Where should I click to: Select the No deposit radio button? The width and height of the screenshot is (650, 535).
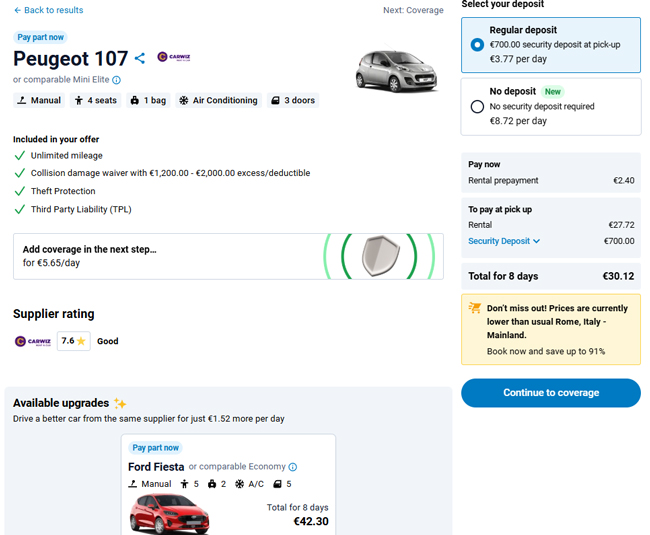(477, 107)
